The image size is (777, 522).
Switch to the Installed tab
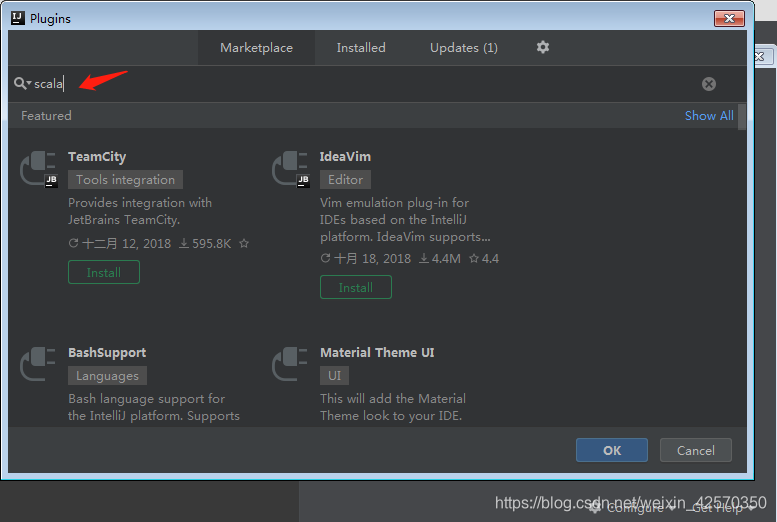361,48
